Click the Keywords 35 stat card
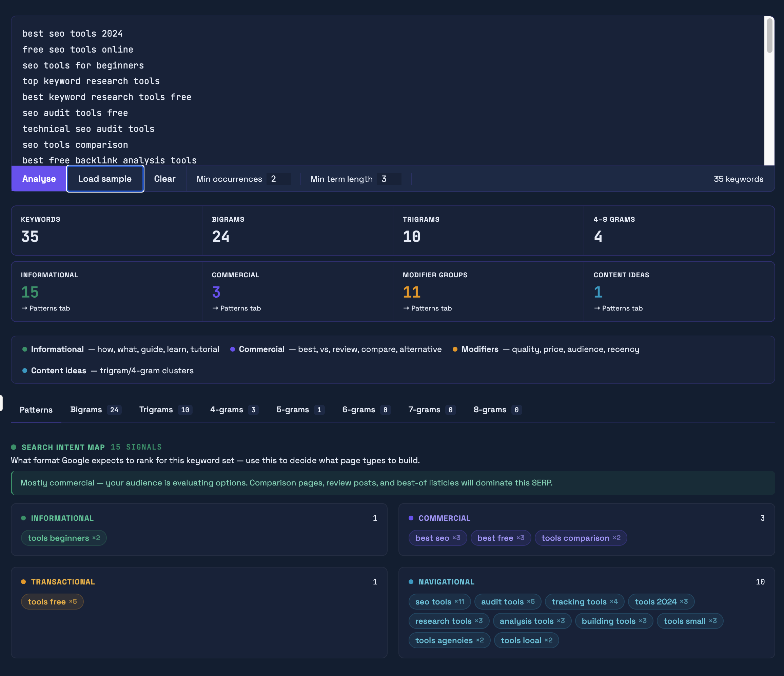This screenshot has width=784, height=676. click(107, 231)
